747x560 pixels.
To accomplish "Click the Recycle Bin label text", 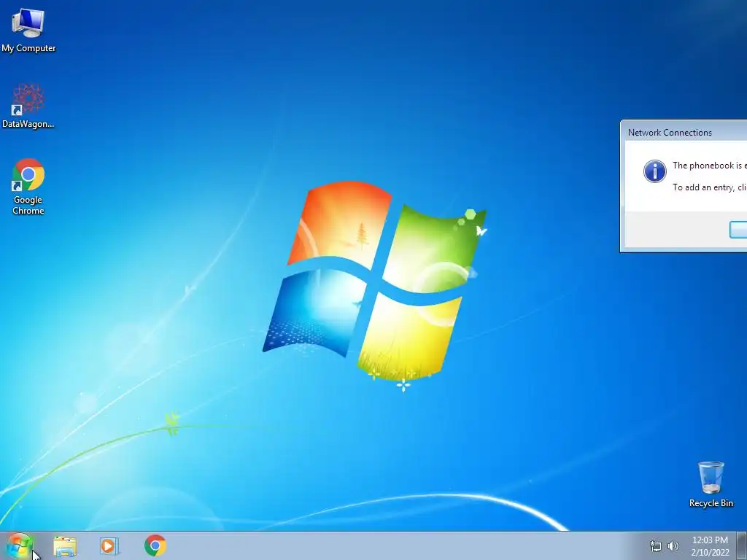I will tap(711, 503).
